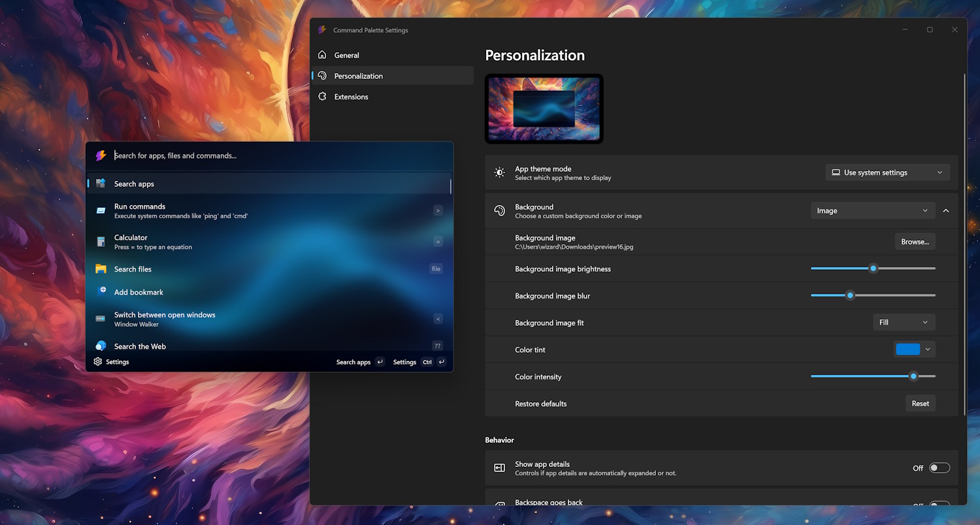Click the Window Walker icon
The height and width of the screenshot is (525, 980).
pos(101,319)
